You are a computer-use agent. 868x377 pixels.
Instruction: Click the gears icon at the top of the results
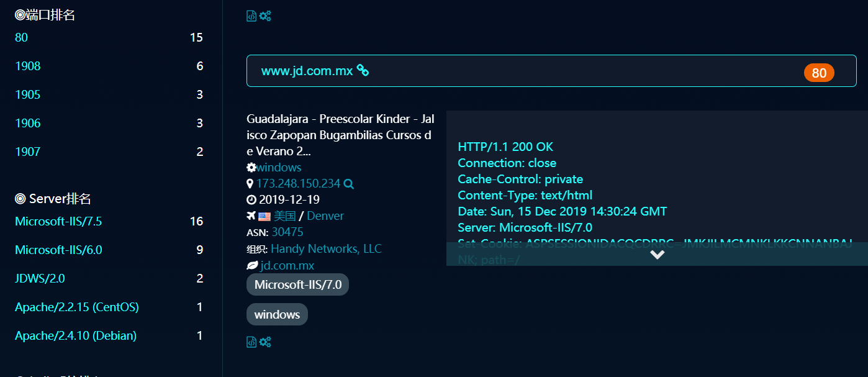coord(265,16)
